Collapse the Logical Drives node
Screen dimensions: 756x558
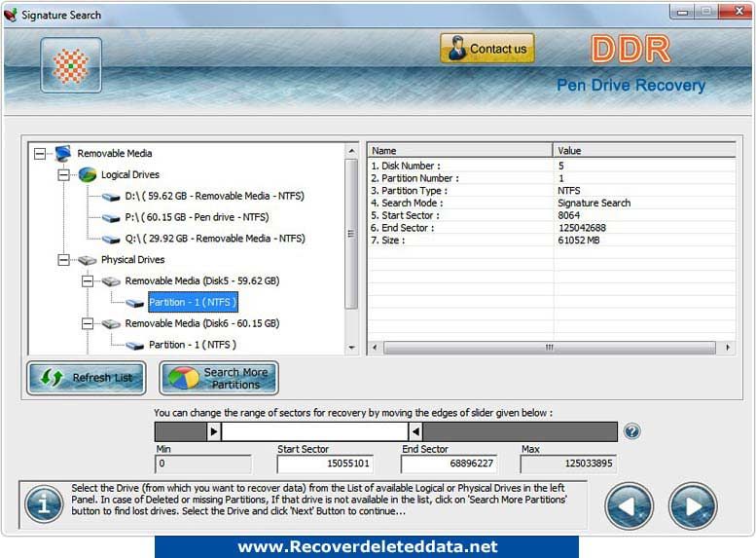pyautogui.click(x=63, y=174)
